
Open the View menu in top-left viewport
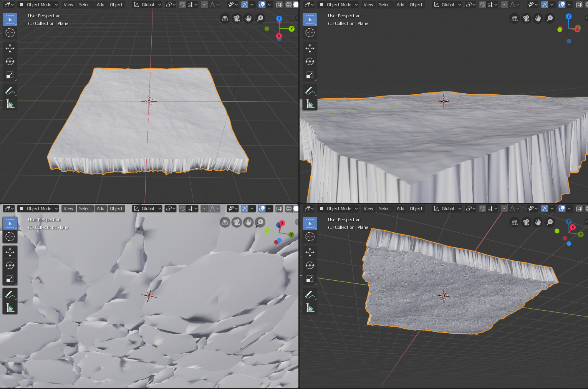click(68, 5)
